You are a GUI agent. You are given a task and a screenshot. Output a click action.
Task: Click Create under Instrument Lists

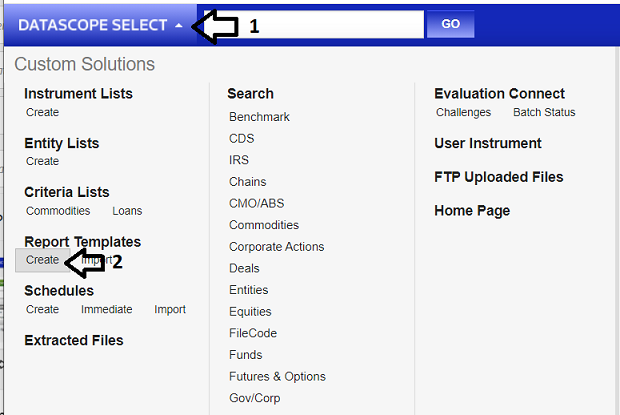(x=42, y=112)
